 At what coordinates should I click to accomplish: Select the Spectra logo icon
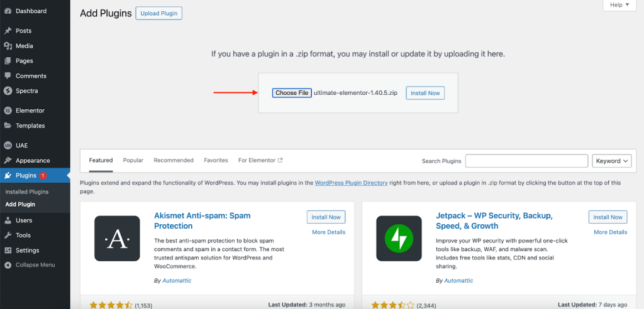click(x=8, y=91)
